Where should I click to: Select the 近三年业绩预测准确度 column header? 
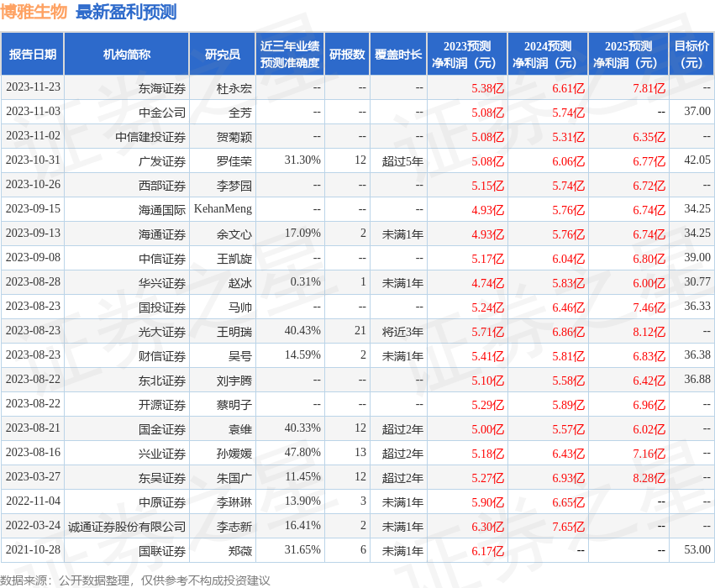[x=290, y=55]
